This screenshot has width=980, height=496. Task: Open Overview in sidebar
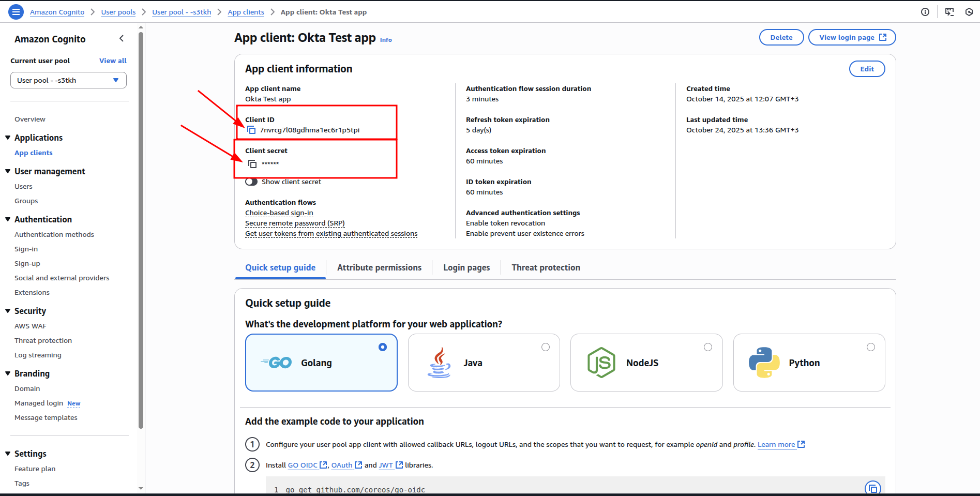30,119
